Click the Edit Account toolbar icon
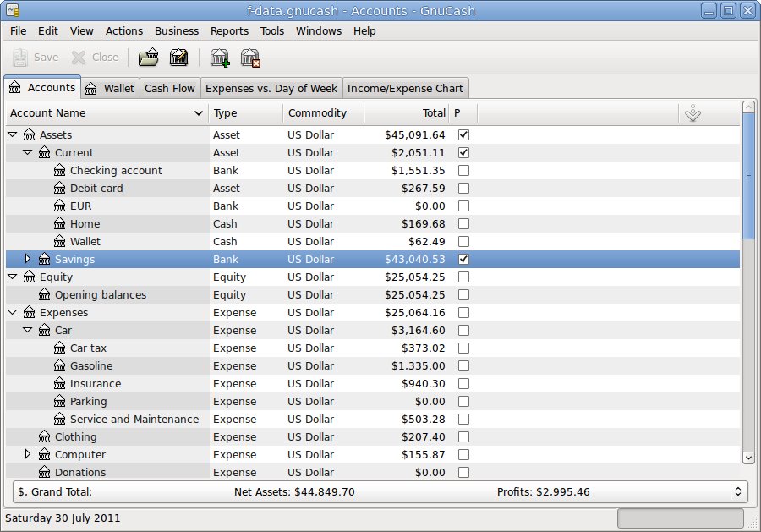 178,58
